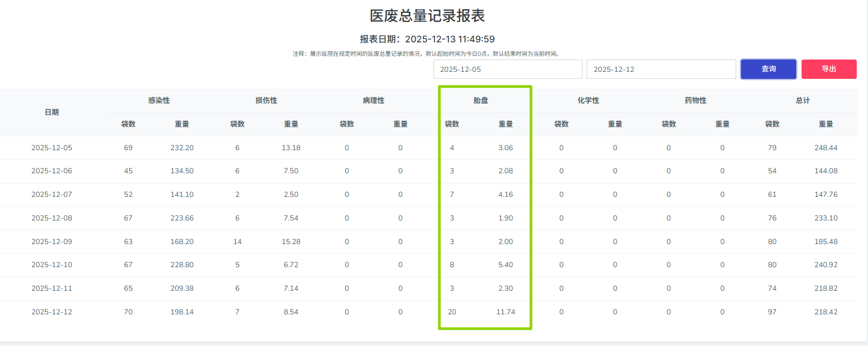The height and width of the screenshot is (346, 868).
Task: Click the 248.44 total weight cell
Action: click(826, 148)
